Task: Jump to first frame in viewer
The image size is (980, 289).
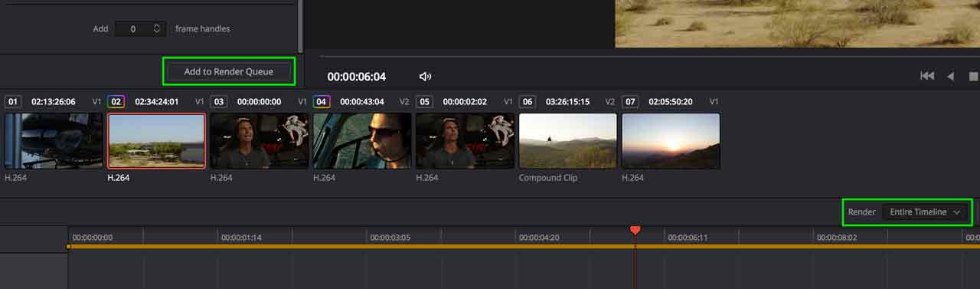Action: pos(926,76)
